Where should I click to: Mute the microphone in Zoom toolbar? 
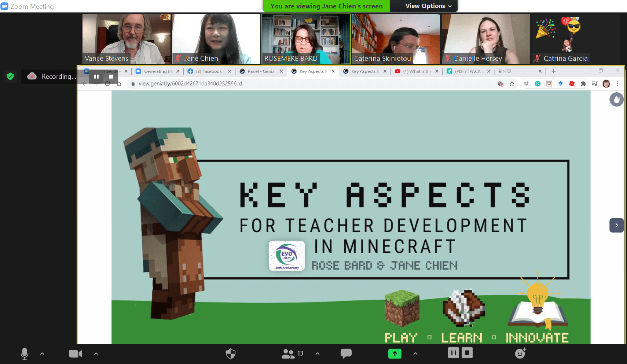click(25, 354)
